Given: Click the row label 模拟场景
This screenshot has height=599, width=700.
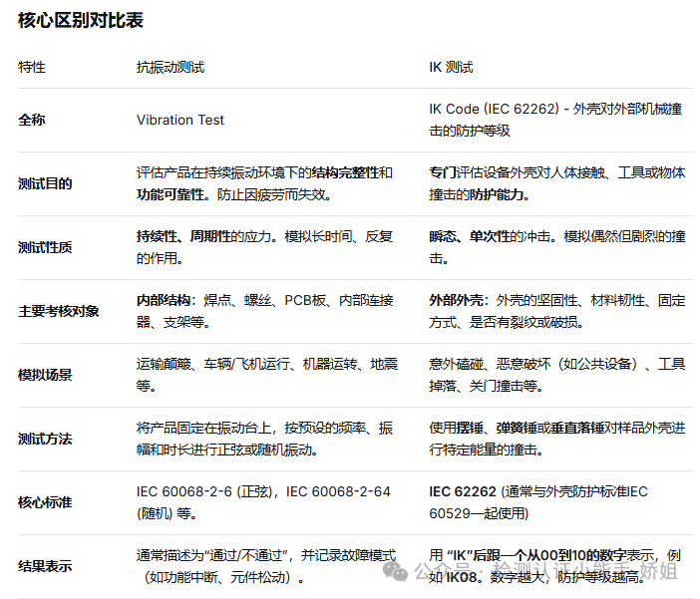Looking at the screenshot, I should pos(45,376).
